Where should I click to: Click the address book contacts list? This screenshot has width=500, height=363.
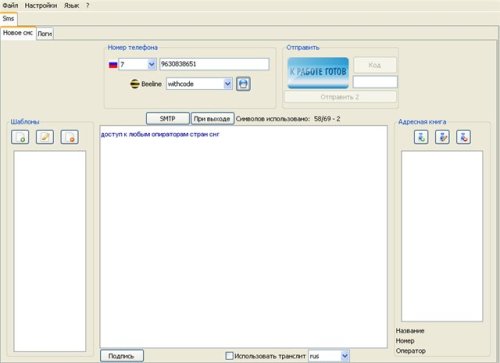pos(442,236)
